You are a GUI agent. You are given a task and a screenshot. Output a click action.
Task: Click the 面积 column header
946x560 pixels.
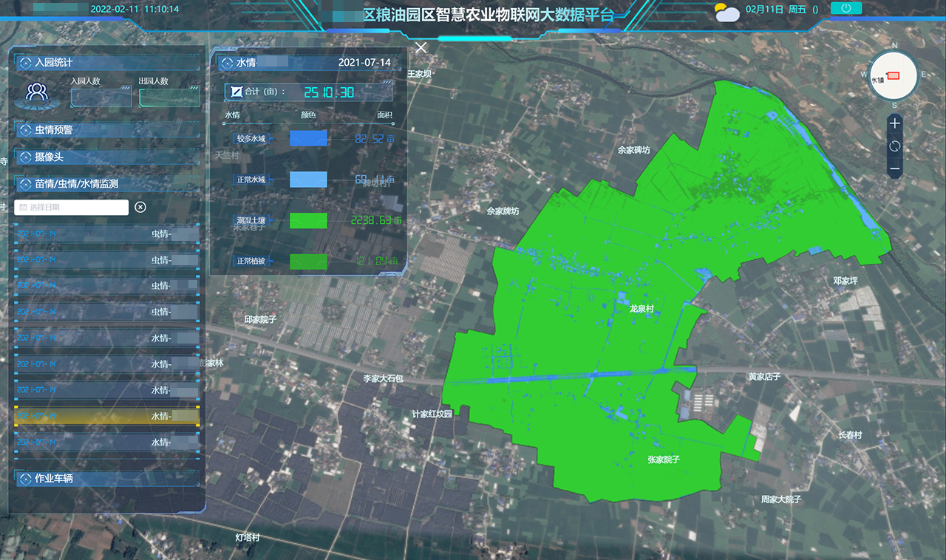tap(384, 115)
